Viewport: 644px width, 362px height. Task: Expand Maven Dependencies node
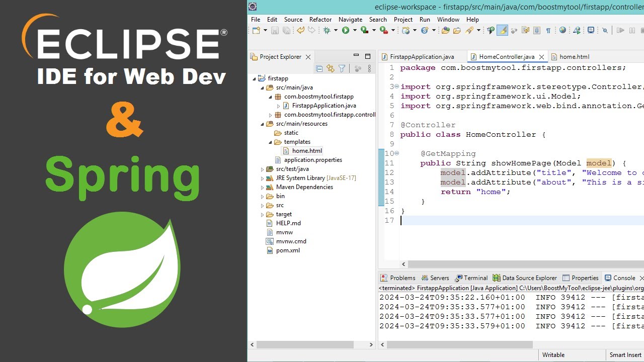coord(262,187)
